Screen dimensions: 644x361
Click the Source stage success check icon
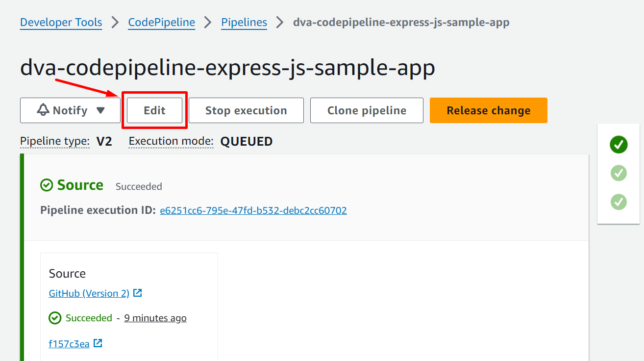tap(47, 185)
